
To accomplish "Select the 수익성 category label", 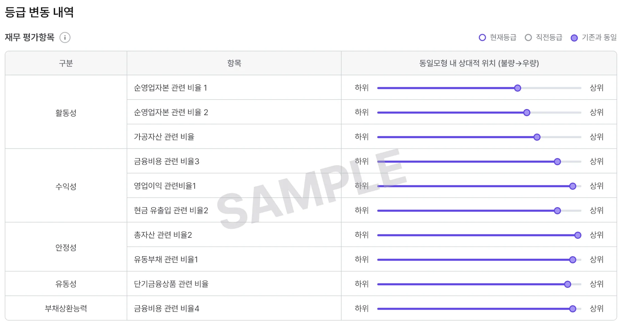I will coord(66,186).
